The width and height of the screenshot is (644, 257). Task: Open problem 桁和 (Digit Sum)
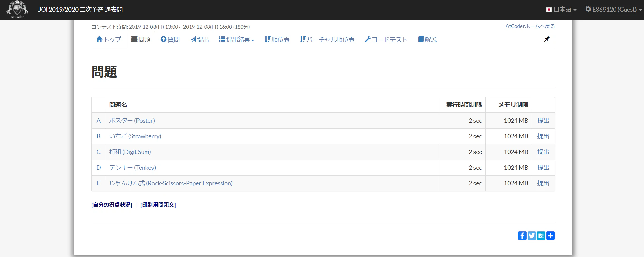pyautogui.click(x=130, y=152)
